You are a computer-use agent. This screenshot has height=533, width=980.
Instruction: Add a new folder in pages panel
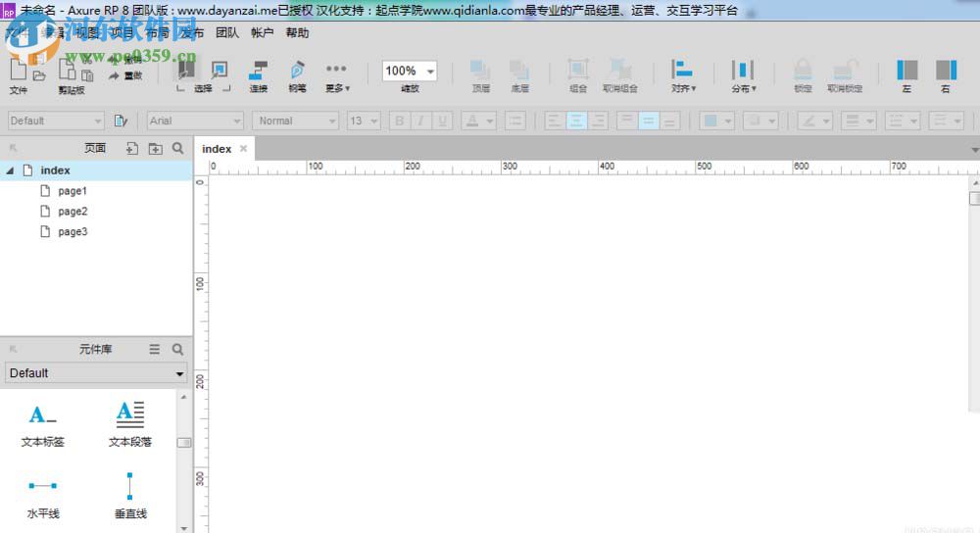tap(155, 148)
